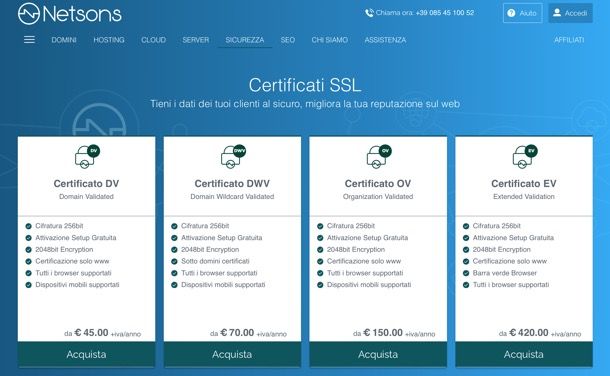This screenshot has width=610, height=376.
Task: Click the Netsons logo
Action: point(70,14)
